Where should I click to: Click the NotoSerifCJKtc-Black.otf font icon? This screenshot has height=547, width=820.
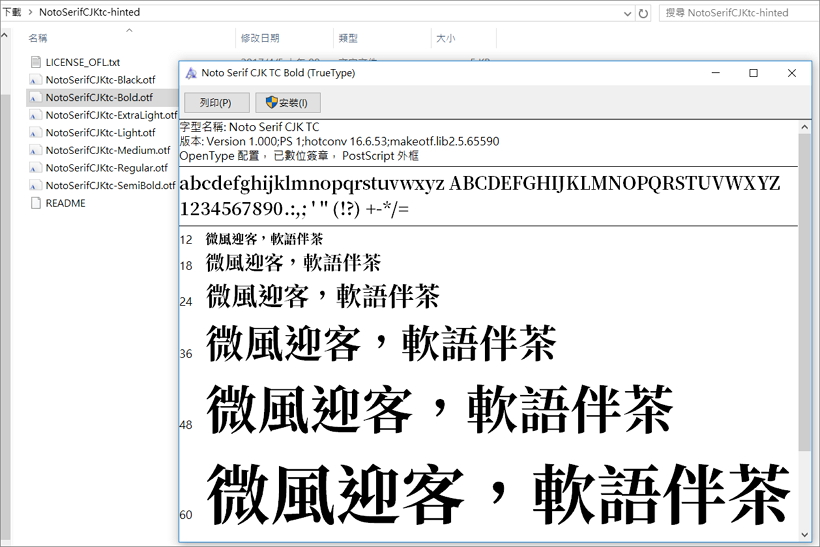[36, 80]
